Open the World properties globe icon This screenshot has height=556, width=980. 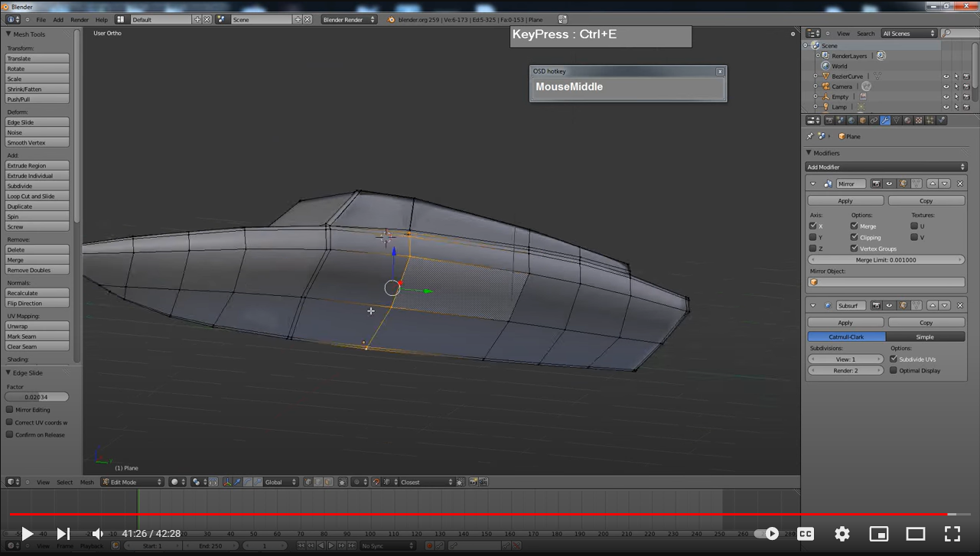(x=851, y=121)
